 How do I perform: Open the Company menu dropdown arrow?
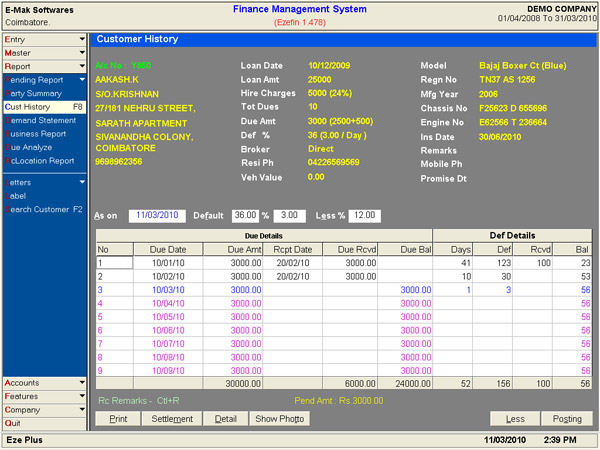click(82, 409)
